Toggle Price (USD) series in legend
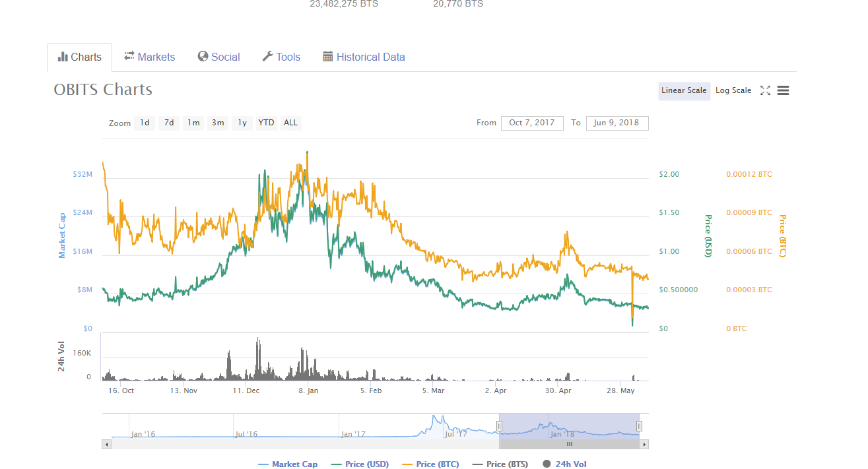868x469 pixels. click(x=360, y=464)
